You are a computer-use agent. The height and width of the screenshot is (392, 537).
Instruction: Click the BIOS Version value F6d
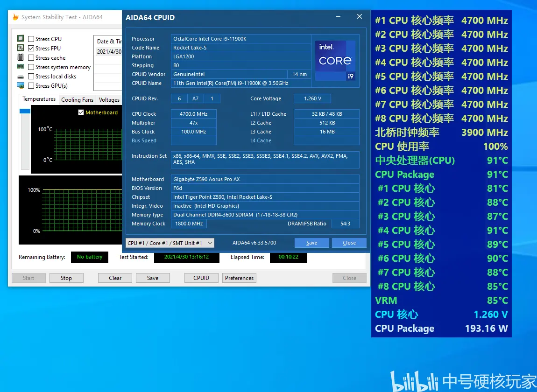click(x=265, y=188)
